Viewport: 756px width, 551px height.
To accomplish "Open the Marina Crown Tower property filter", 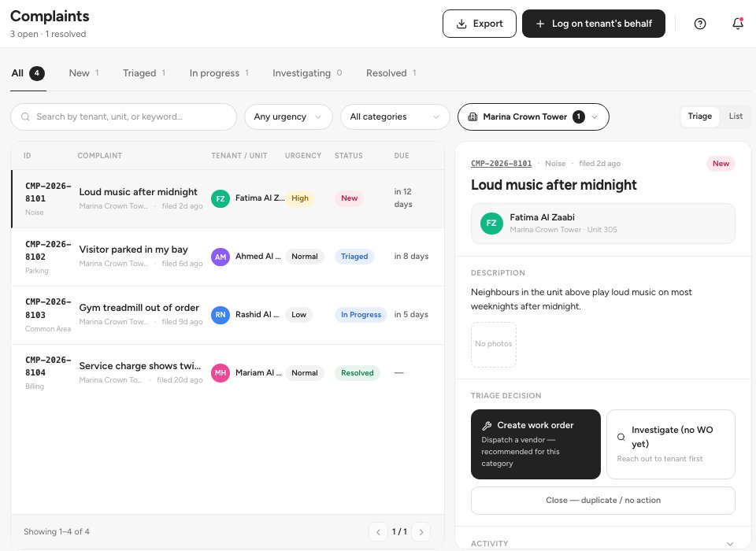I will point(533,116).
